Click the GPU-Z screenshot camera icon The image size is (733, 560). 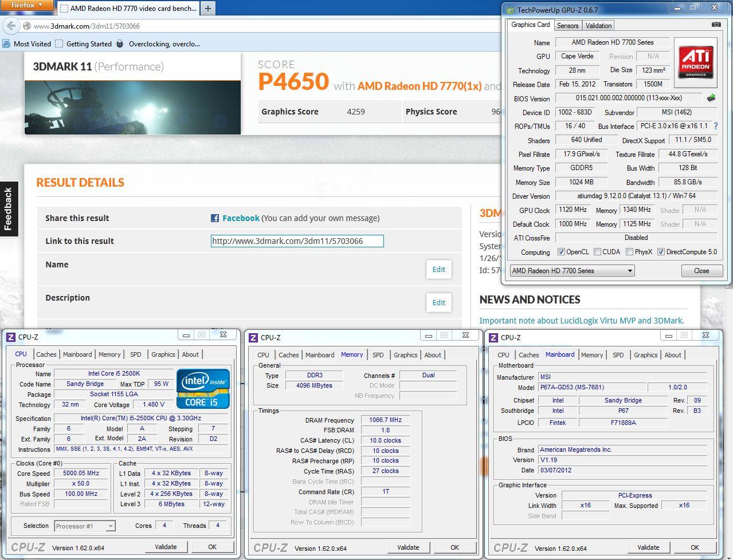pyautogui.click(x=716, y=25)
